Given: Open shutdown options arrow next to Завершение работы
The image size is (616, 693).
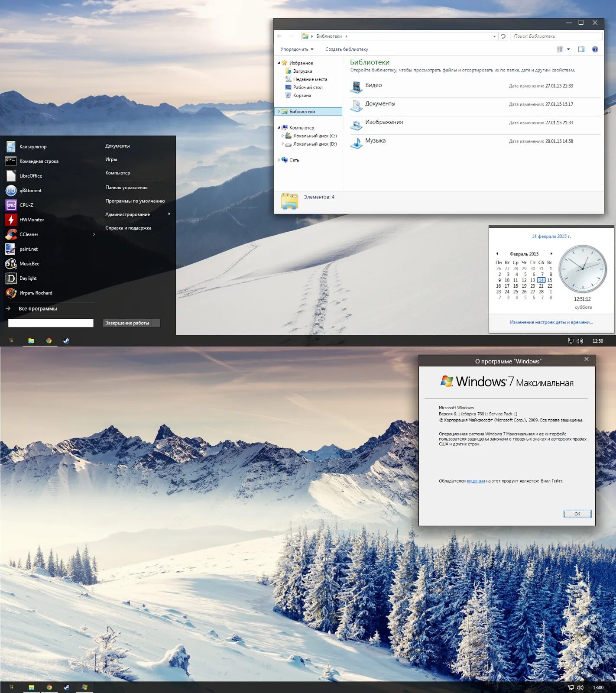Looking at the screenshot, I should [x=156, y=323].
